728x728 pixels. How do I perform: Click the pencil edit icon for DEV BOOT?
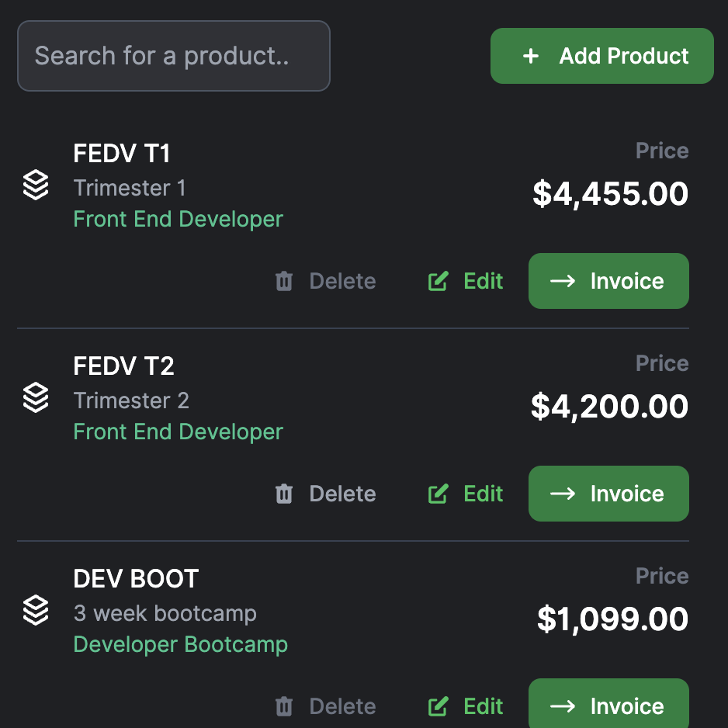tap(439, 706)
